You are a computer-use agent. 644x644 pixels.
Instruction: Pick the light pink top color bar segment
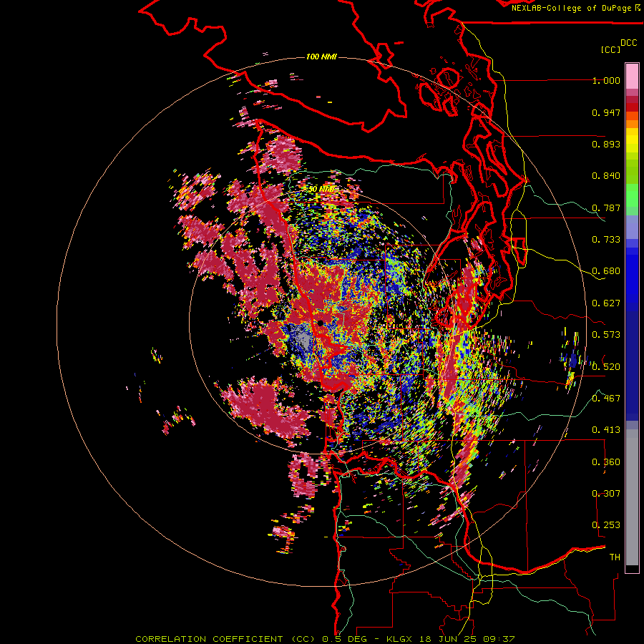(x=632, y=76)
